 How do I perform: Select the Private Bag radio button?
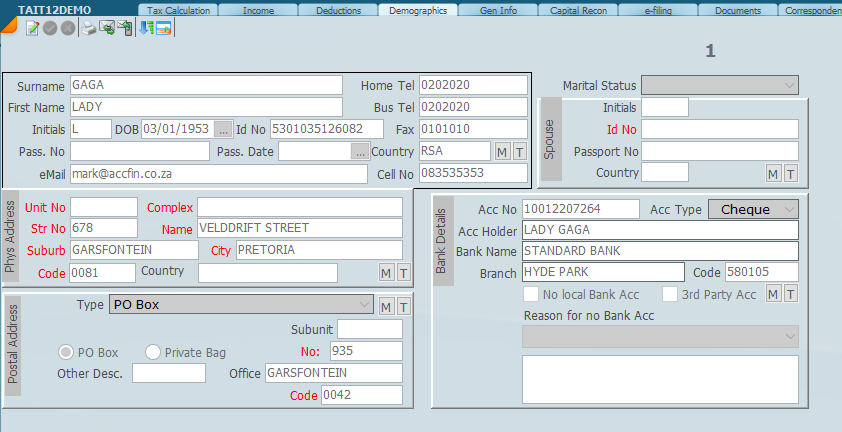[x=154, y=352]
